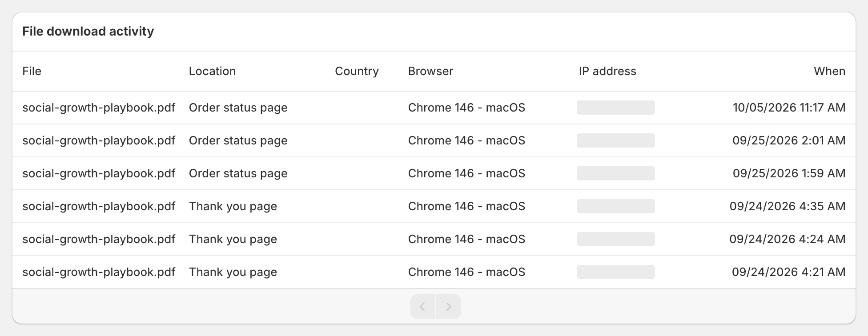Image resolution: width=868 pixels, height=336 pixels.
Task: Click hidden IP address in 2:01 AM row
Action: click(x=616, y=140)
